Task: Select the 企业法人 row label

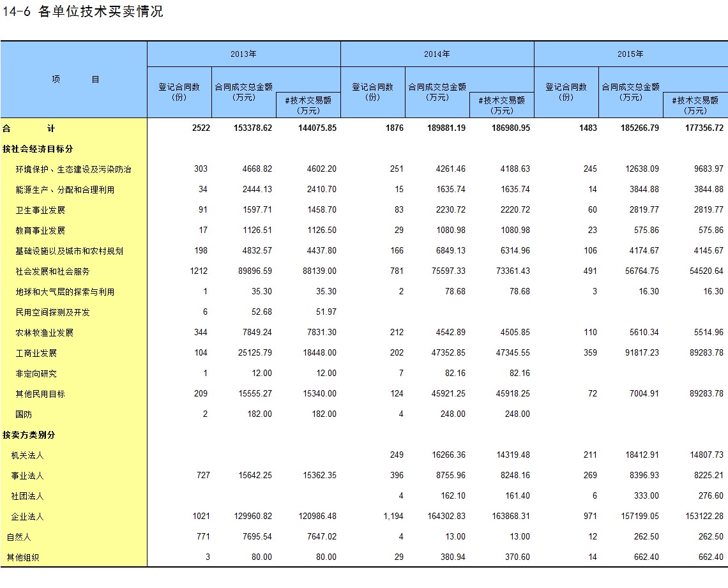Action: (x=27, y=516)
